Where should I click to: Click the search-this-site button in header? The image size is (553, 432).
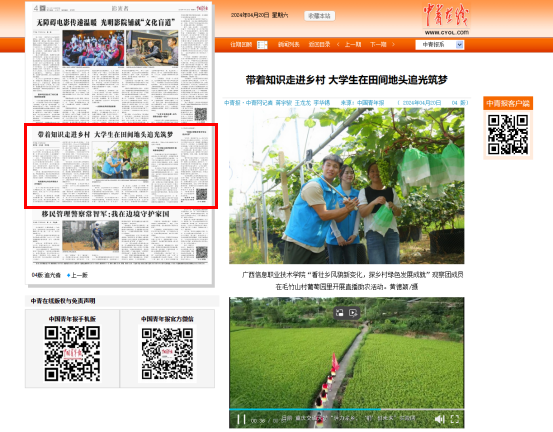pos(320,16)
